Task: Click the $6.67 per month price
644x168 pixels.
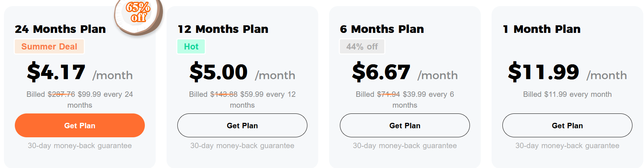Action: click(405, 72)
